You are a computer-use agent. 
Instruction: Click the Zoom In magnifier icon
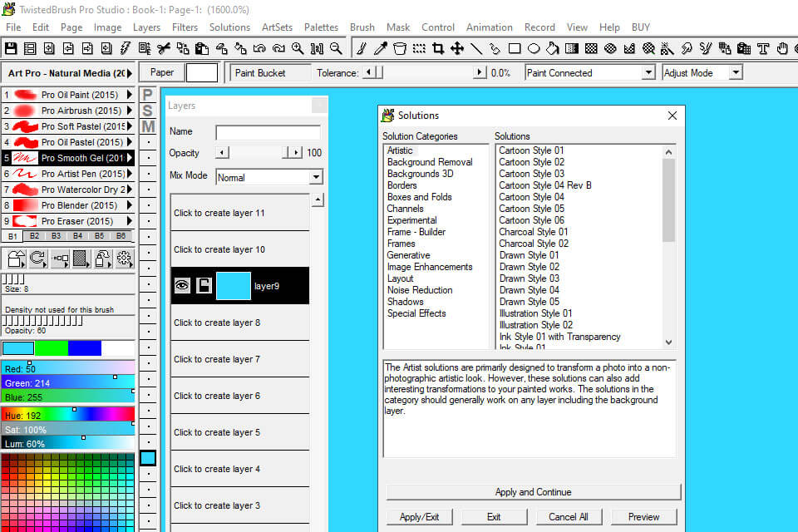click(298, 48)
